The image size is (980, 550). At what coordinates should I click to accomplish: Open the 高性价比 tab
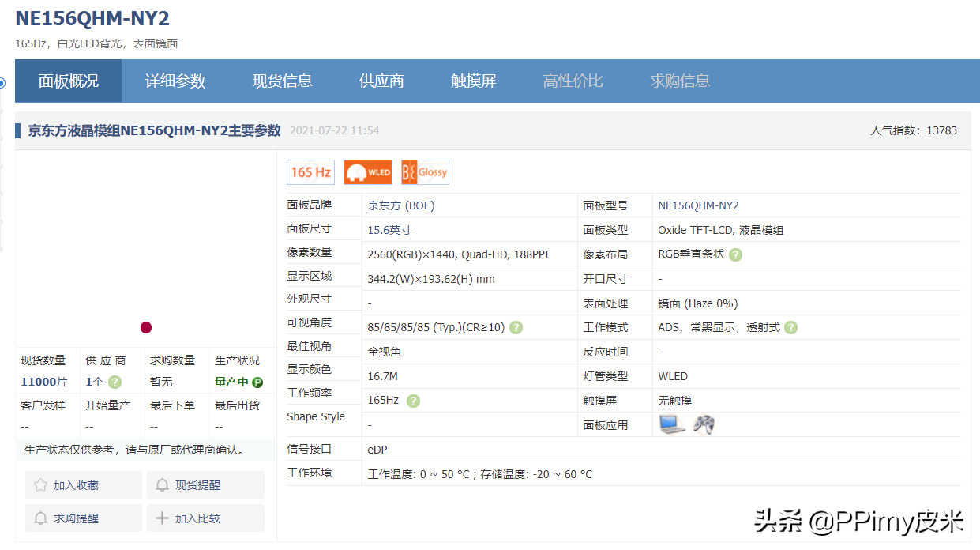[x=573, y=81]
